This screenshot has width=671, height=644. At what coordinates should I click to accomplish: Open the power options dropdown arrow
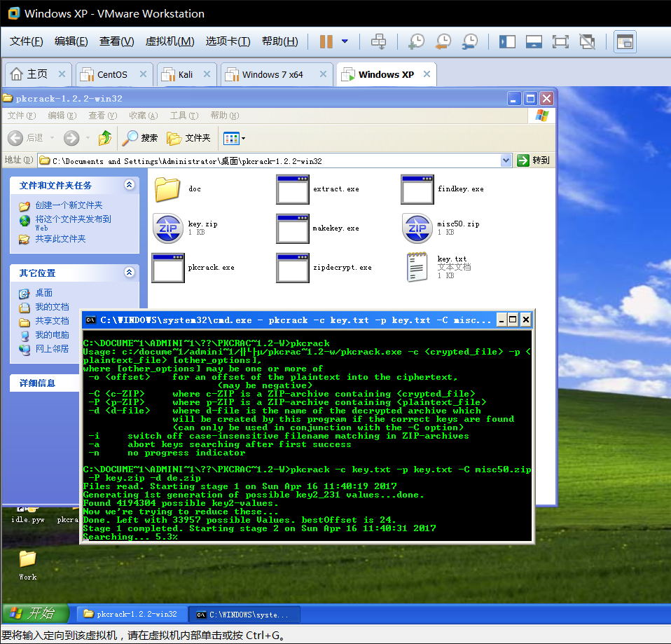click(x=345, y=41)
